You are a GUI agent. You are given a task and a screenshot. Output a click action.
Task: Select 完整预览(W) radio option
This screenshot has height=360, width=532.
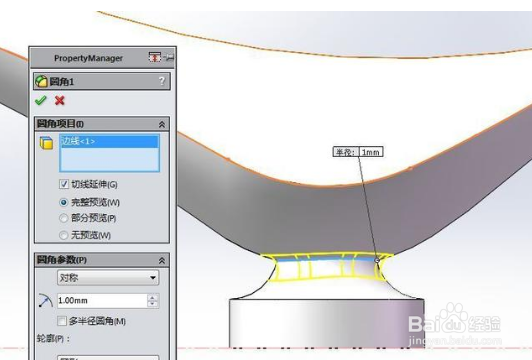tap(63, 203)
